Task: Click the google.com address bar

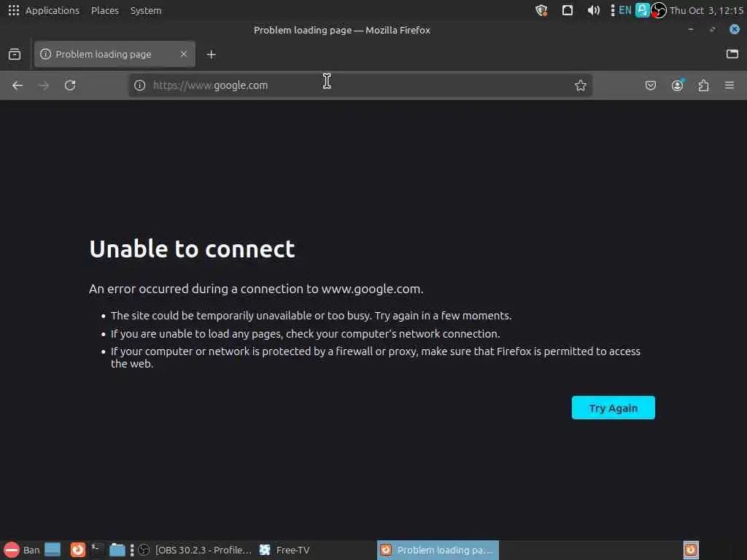Action: [x=360, y=86]
